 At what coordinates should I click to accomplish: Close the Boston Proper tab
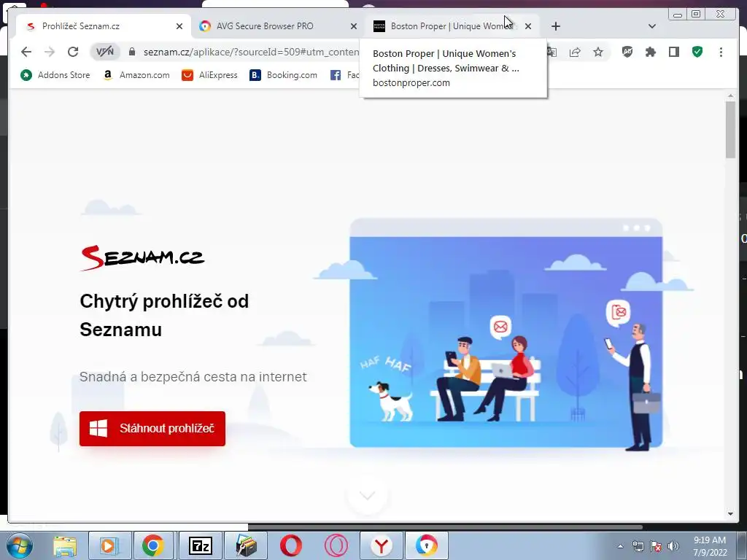(528, 26)
